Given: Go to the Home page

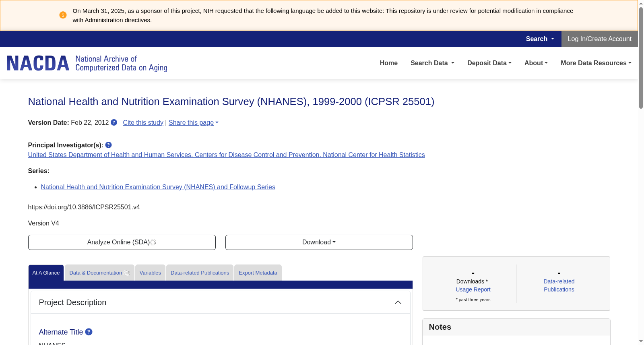Looking at the screenshot, I should point(389,63).
